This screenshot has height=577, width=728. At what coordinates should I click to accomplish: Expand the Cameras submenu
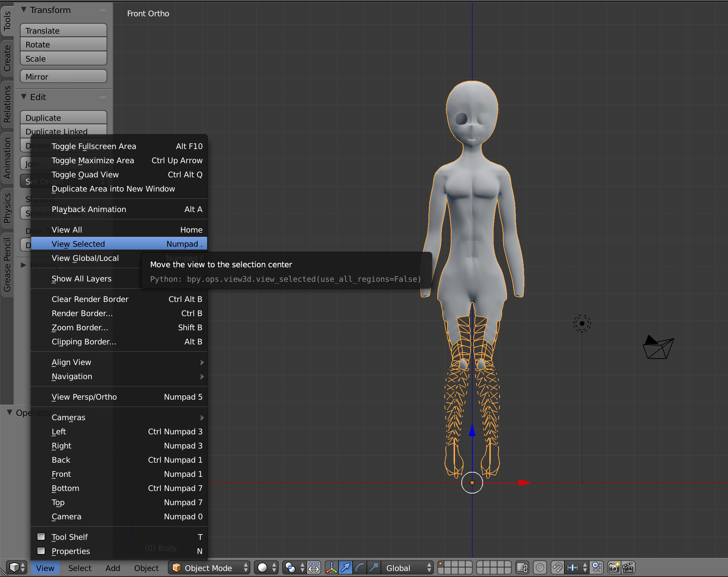coord(119,417)
